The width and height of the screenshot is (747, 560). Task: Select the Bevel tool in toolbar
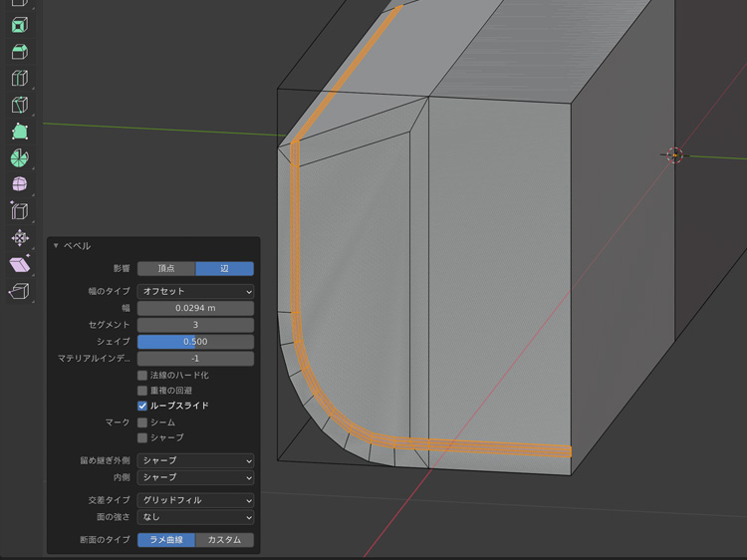(x=19, y=52)
